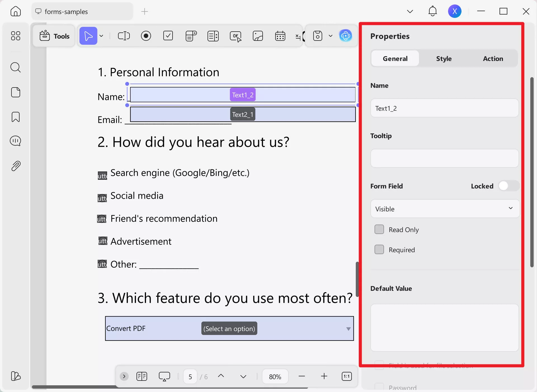Viewport: 537px width, 392px height.
Task: Enable the Required checkbox
Action: click(379, 249)
